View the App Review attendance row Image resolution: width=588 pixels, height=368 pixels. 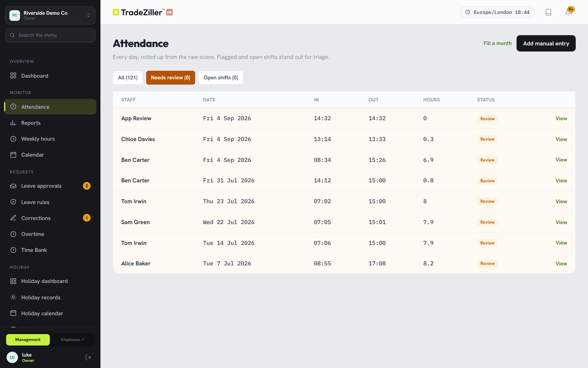click(561, 119)
